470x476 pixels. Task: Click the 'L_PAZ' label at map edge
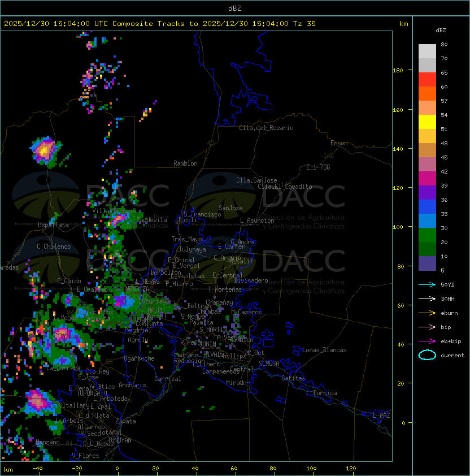coord(381,416)
